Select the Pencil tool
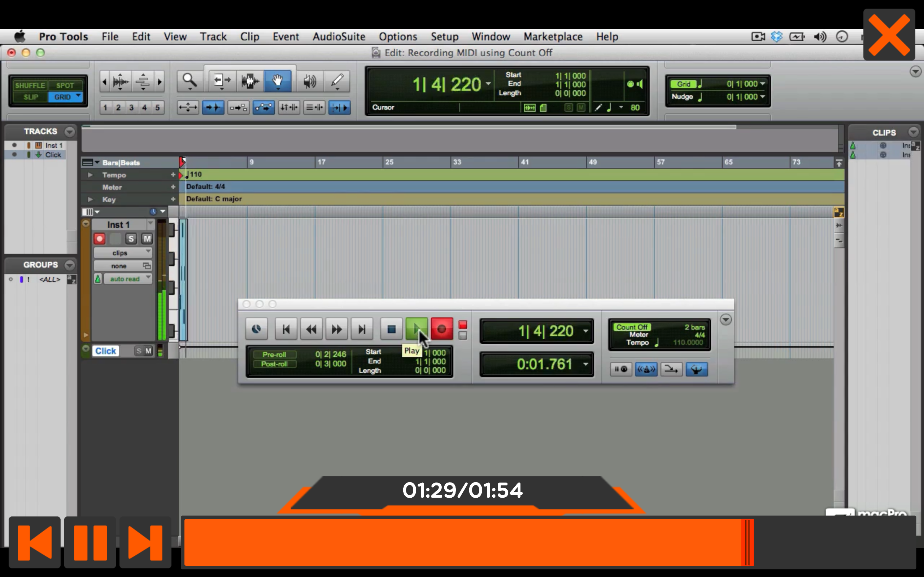924x577 pixels. 337,81
